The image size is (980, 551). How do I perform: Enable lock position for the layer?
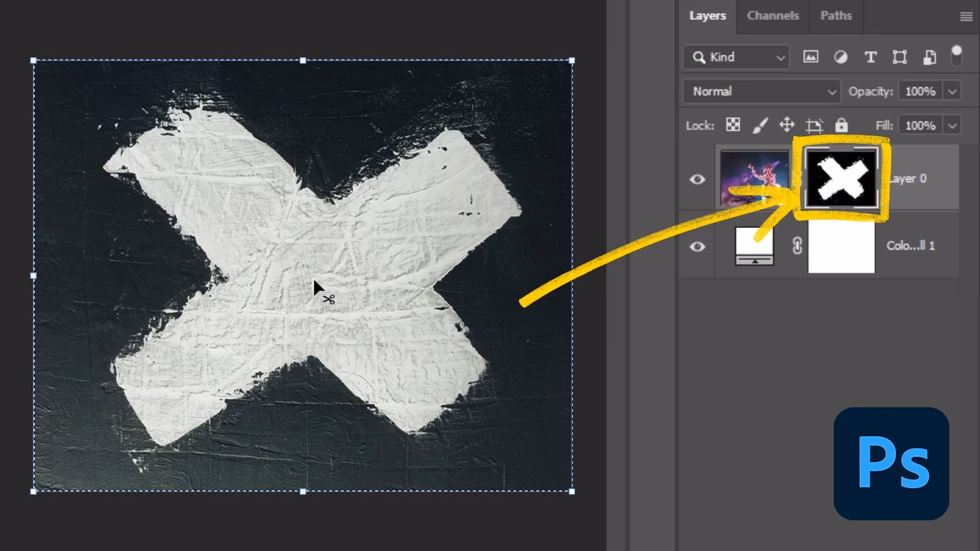point(787,125)
